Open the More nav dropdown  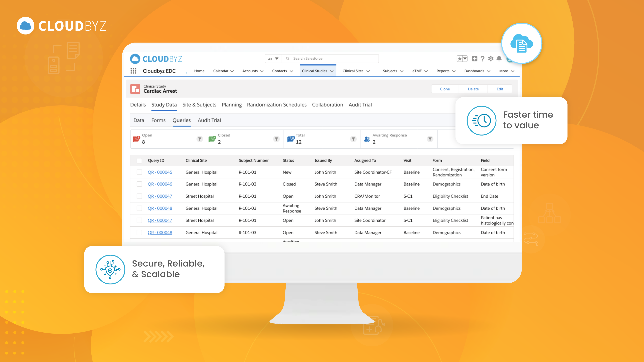pos(506,71)
